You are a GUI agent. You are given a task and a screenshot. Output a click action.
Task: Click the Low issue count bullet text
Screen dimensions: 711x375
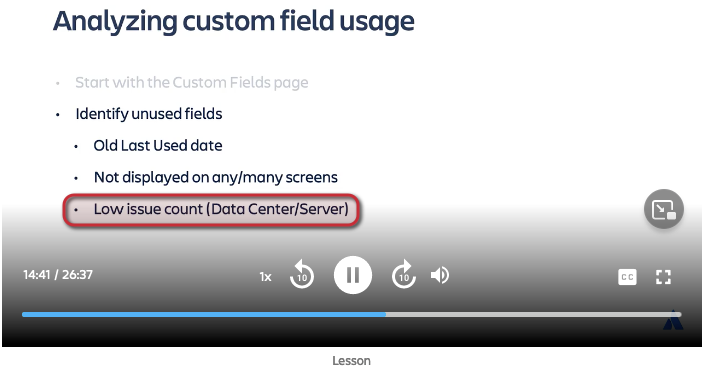[x=221, y=209]
